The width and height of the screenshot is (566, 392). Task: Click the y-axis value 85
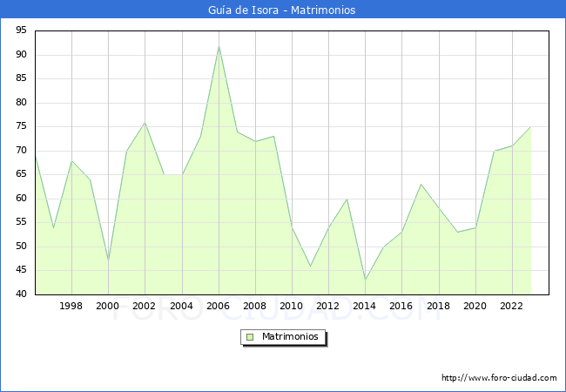(21, 78)
